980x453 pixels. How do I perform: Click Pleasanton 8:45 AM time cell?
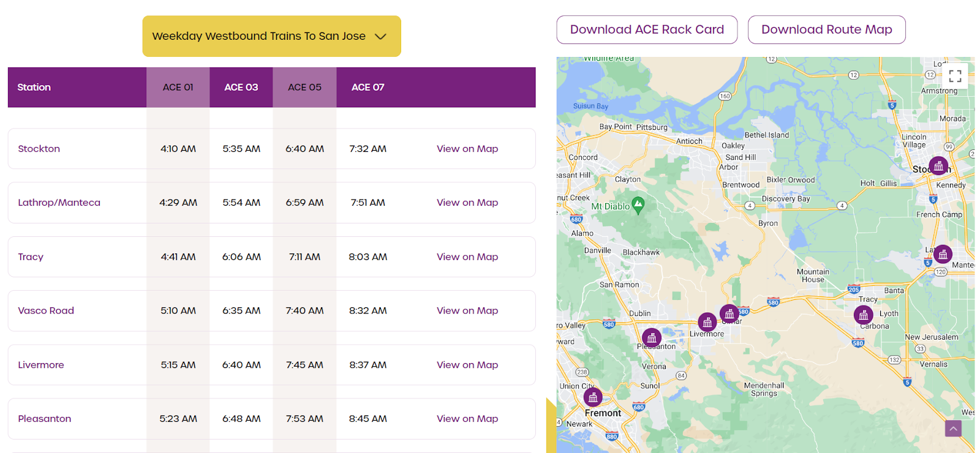click(x=367, y=419)
